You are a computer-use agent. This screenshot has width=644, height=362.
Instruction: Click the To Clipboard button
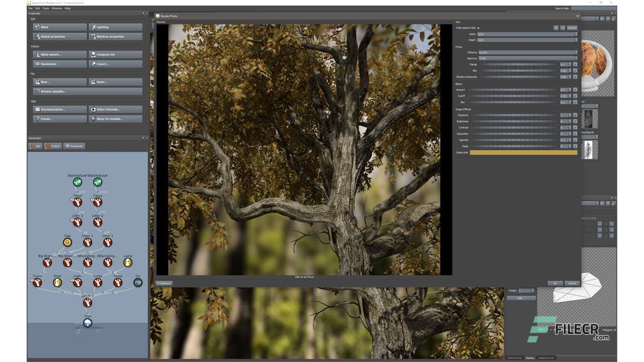tap(165, 283)
